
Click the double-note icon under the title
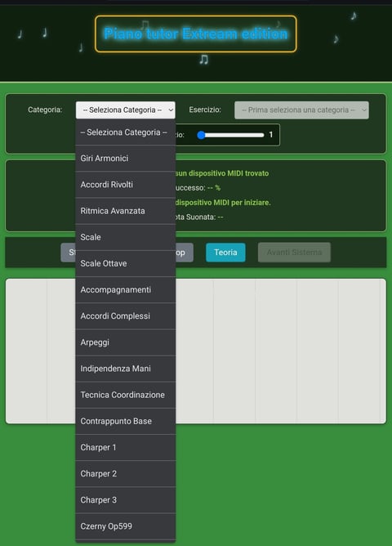204,60
